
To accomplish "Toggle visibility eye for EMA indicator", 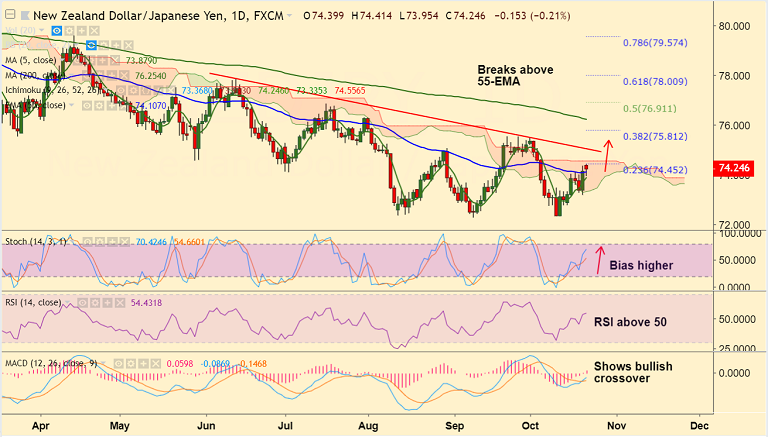I will [x=87, y=105].
